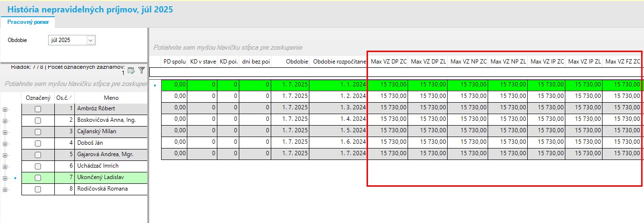Click the select-all-records grid icon
Viewport: 644px width, 223px height.
point(132,71)
